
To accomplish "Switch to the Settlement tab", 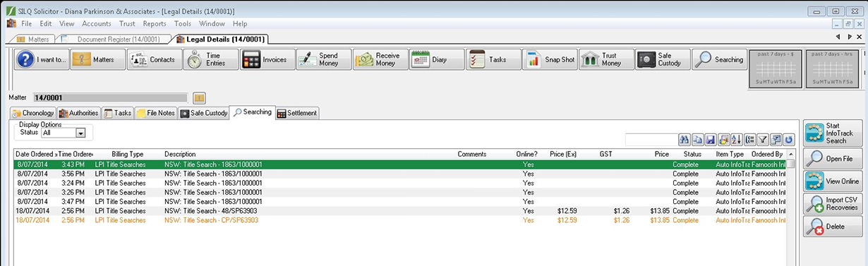I will (297, 113).
